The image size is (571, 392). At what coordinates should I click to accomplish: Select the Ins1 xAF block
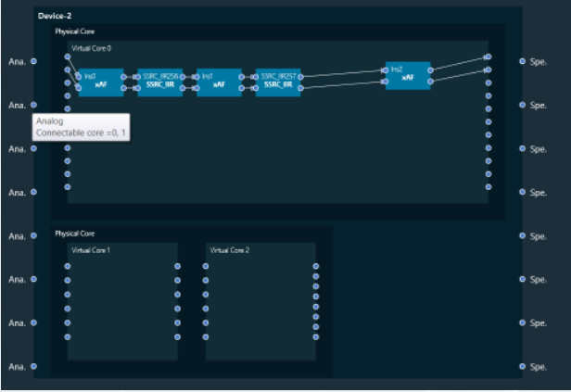(x=219, y=82)
